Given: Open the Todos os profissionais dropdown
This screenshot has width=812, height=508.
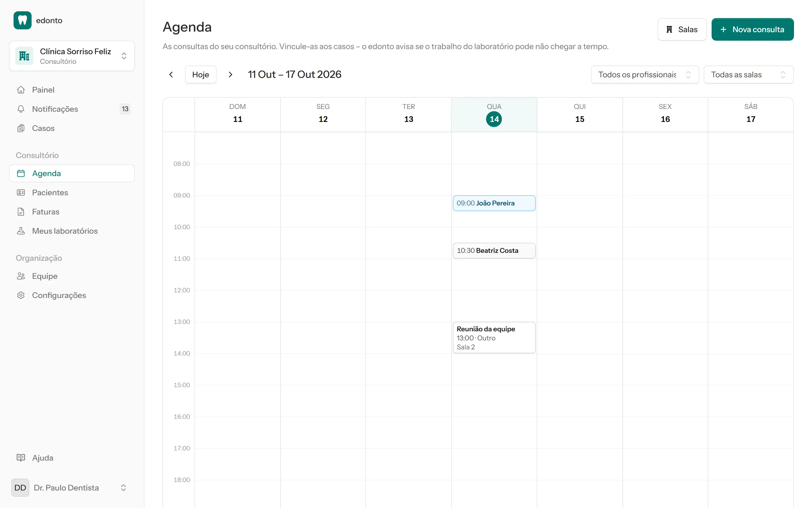Looking at the screenshot, I should pos(645,75).
